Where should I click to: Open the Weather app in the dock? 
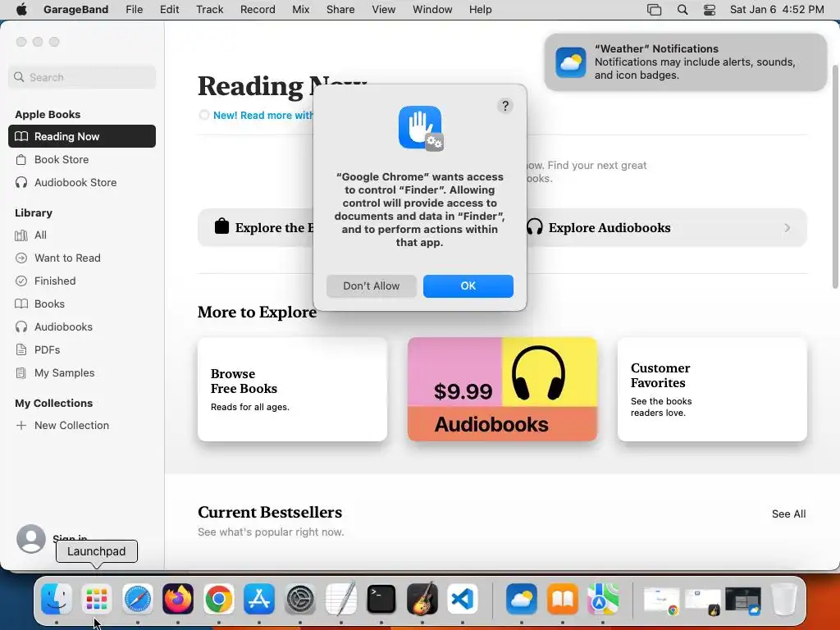(521, 598)
